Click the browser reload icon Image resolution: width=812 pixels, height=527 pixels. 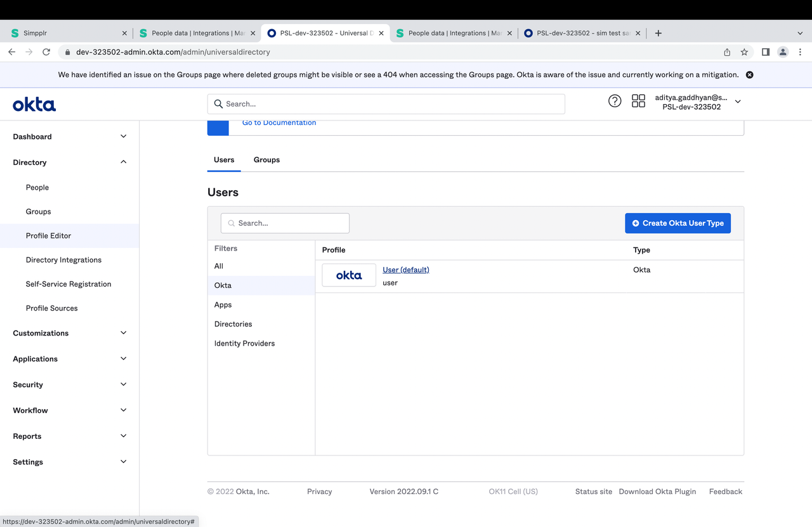[46, 52]
